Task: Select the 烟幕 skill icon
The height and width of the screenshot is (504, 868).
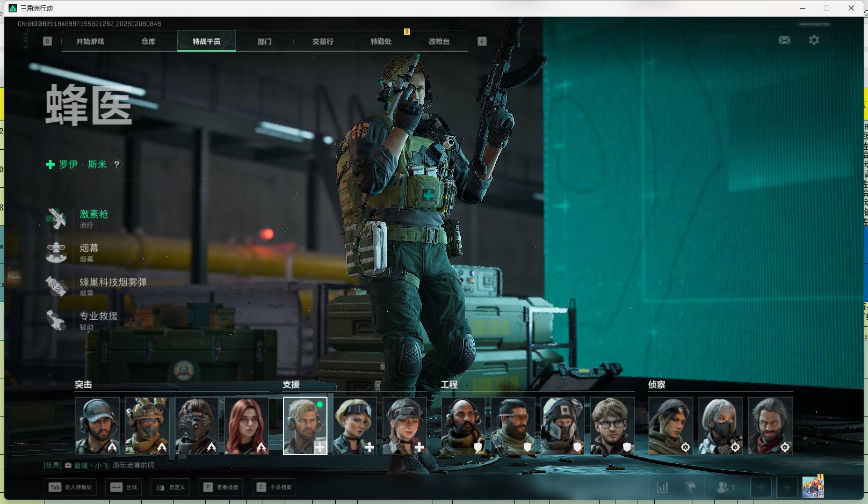Action: click(x=56, y=252)
